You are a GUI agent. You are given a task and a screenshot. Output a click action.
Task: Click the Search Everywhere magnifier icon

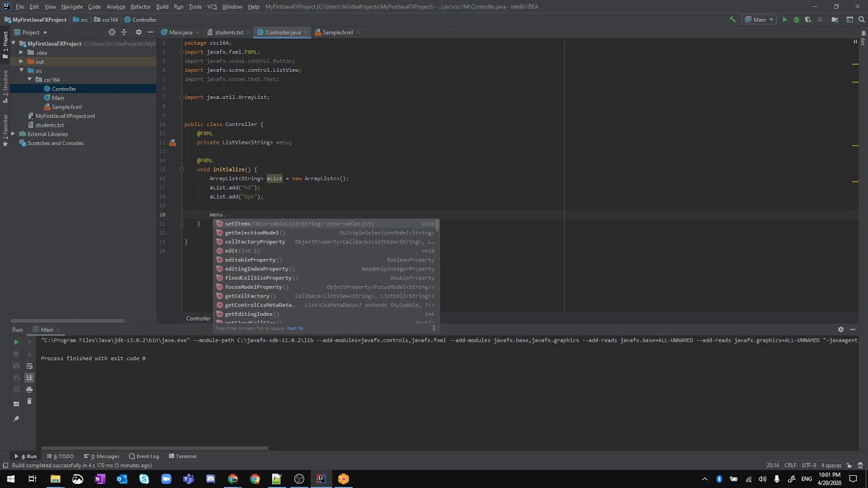tap(861, 20)
